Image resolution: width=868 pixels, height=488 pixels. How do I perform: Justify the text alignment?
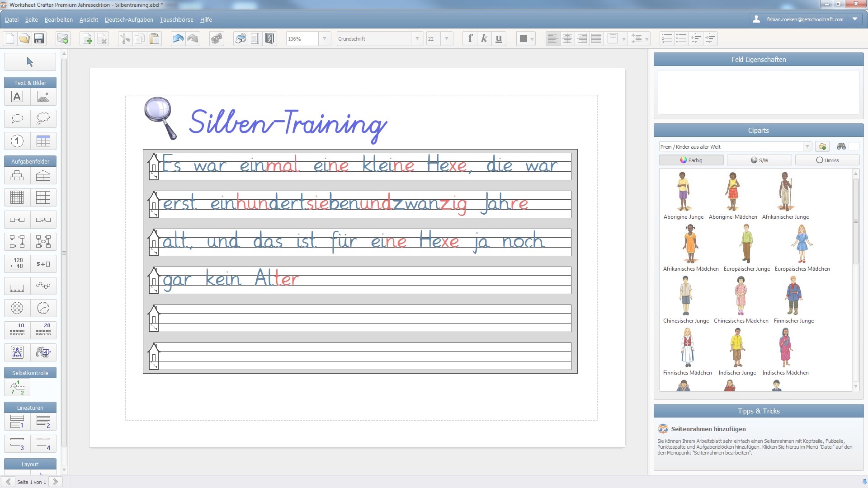pos(596,39)
